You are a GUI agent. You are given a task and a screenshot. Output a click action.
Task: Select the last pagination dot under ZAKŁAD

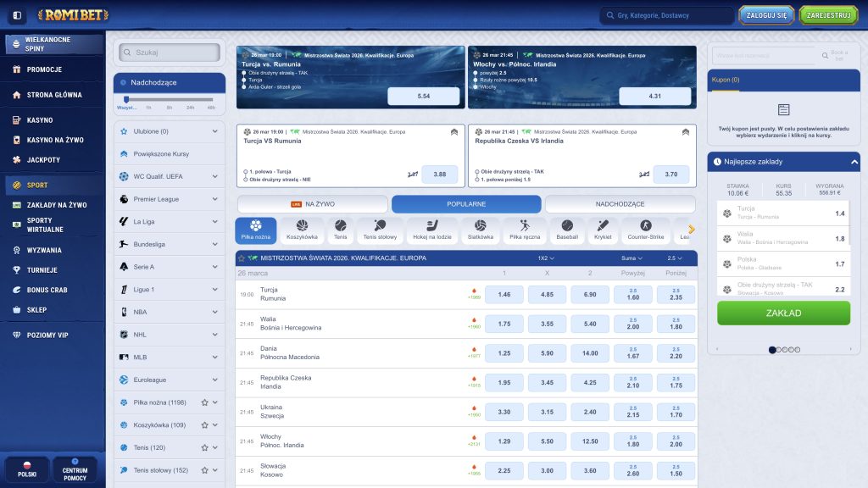tap(798, 350)
